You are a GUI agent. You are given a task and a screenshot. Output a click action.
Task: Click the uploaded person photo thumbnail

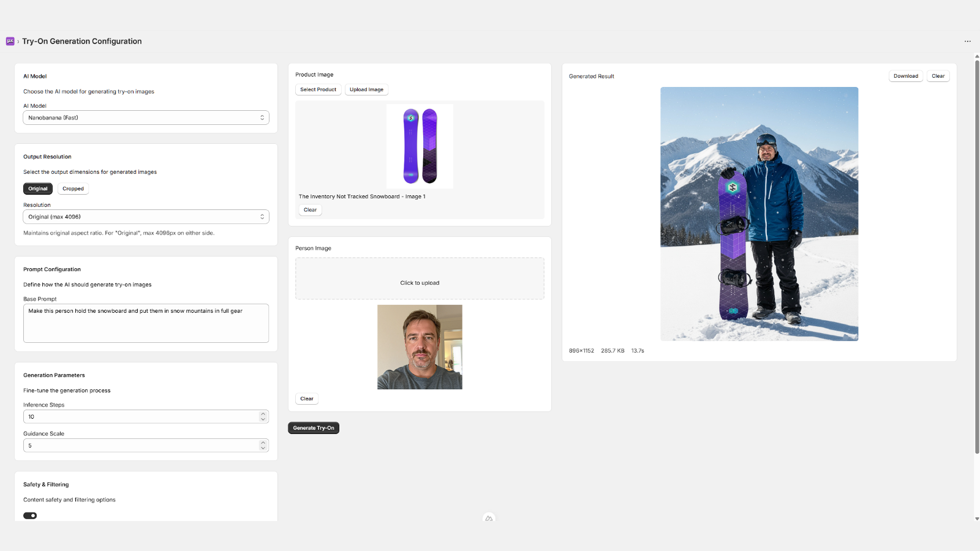click(x=420, y=347)
